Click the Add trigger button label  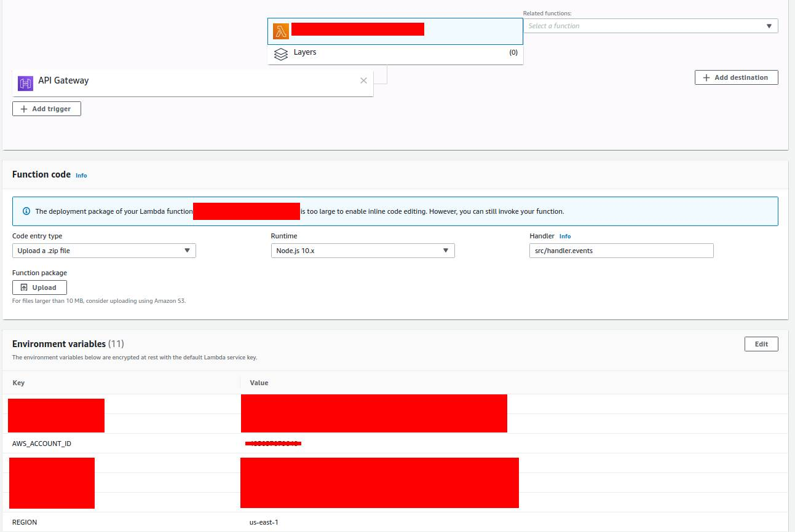[x=51, y=109]
